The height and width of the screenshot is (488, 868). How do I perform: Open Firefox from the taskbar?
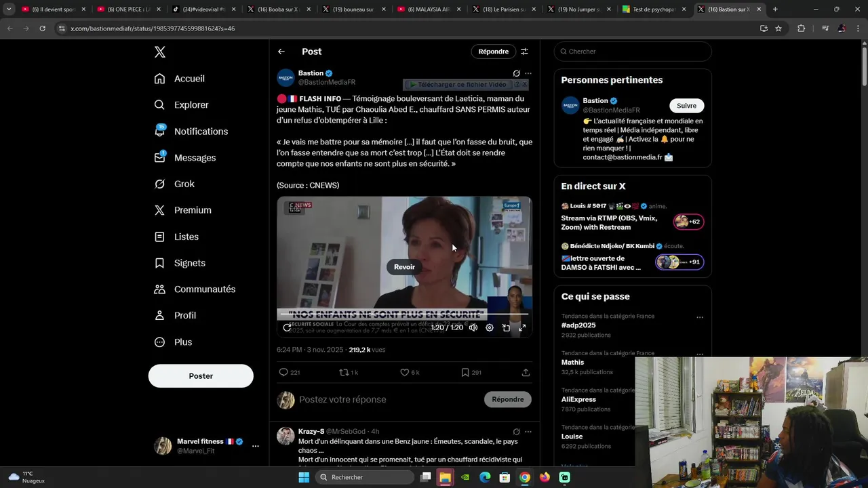point(545,477)
